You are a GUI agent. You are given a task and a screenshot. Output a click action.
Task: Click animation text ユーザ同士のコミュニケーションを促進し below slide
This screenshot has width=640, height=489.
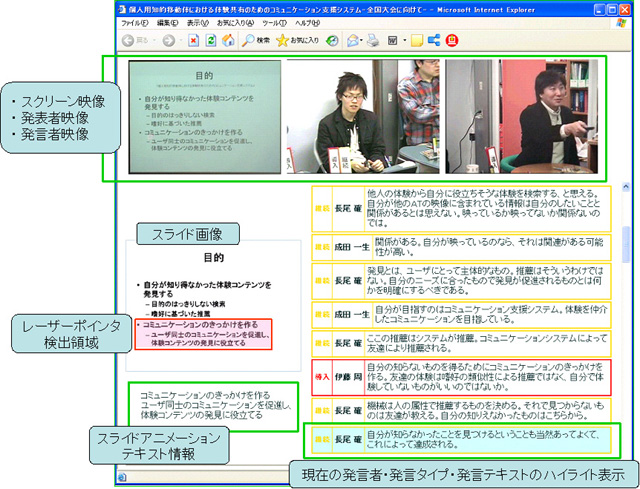click(216, 405)
